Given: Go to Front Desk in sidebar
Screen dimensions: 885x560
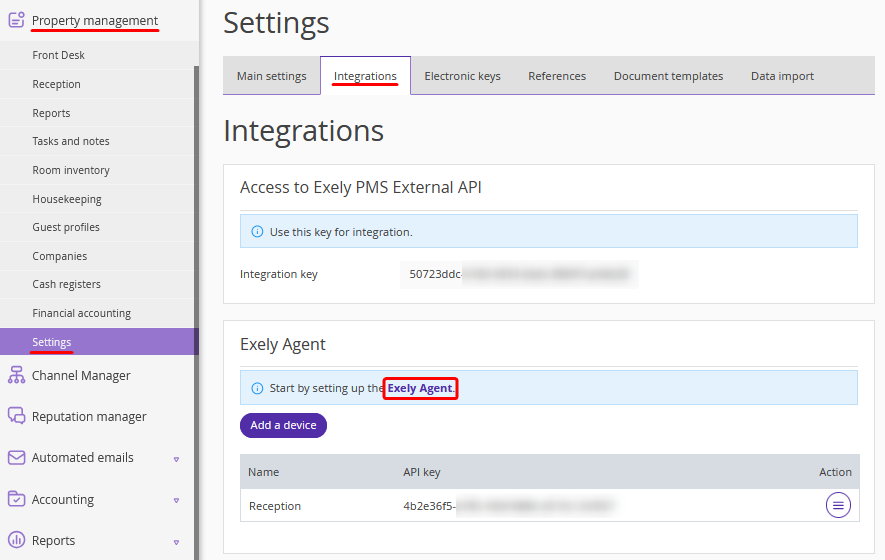Looking at the screenshot, I should click(x=58, y=55).
